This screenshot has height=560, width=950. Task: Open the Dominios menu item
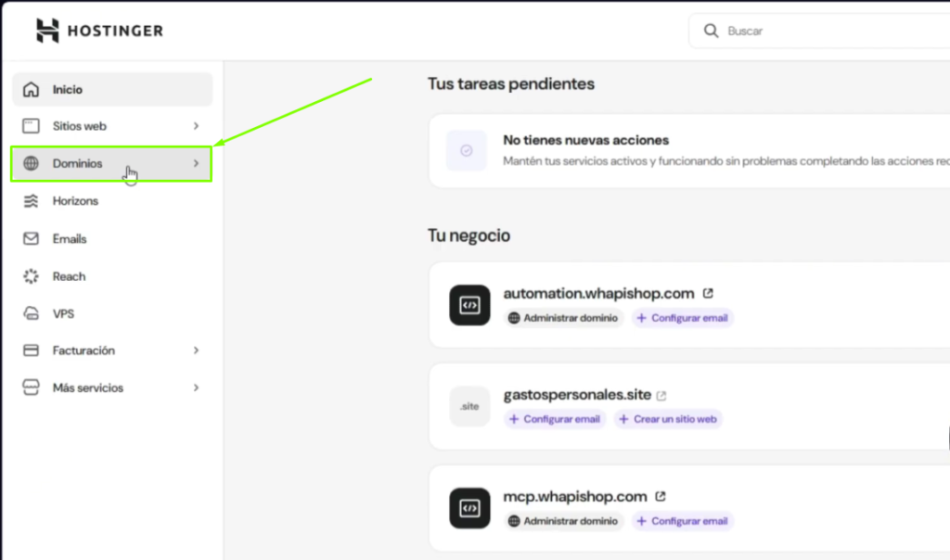(78, 164)
